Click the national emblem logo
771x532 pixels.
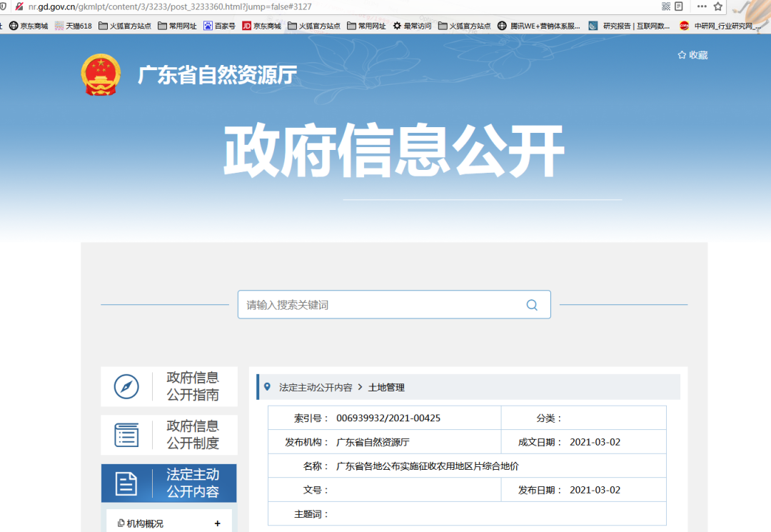tap(101, 74)
